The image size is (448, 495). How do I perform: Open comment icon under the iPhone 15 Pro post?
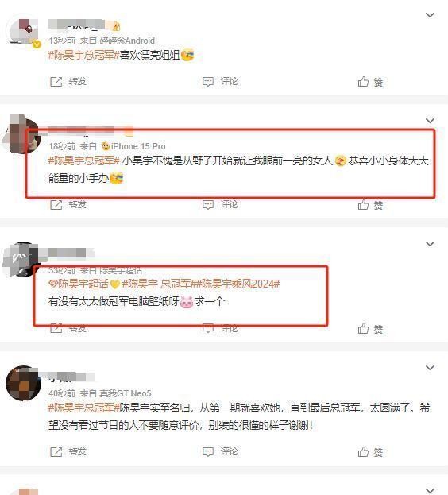click(208, 205)
